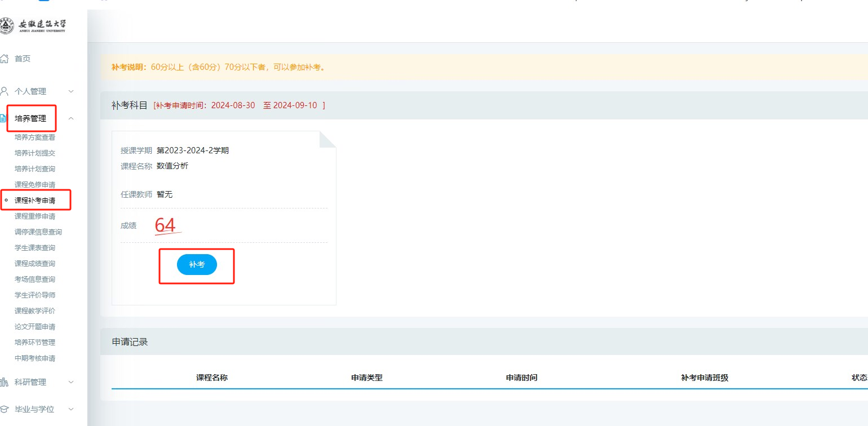Open 课程重修申请 page
Viewport: 868px width, 426px height.
(x=35, y=216)
